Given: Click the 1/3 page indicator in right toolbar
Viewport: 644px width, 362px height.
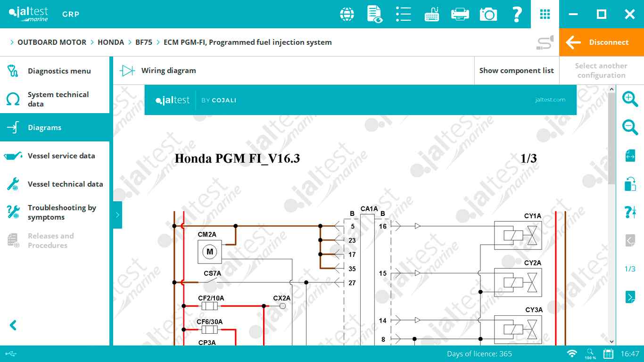Looking at the screenshot, I should 630,269.
